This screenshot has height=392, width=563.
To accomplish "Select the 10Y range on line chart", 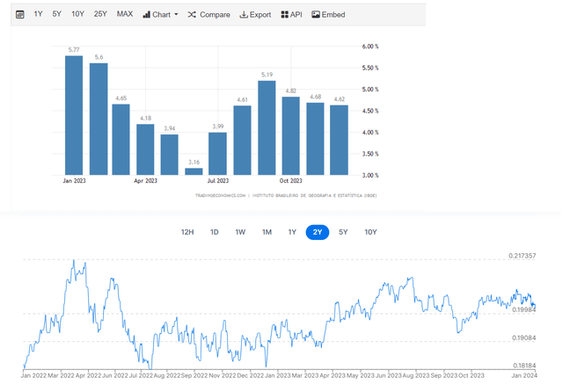I will pyautogui.click(x=370, y=232).
